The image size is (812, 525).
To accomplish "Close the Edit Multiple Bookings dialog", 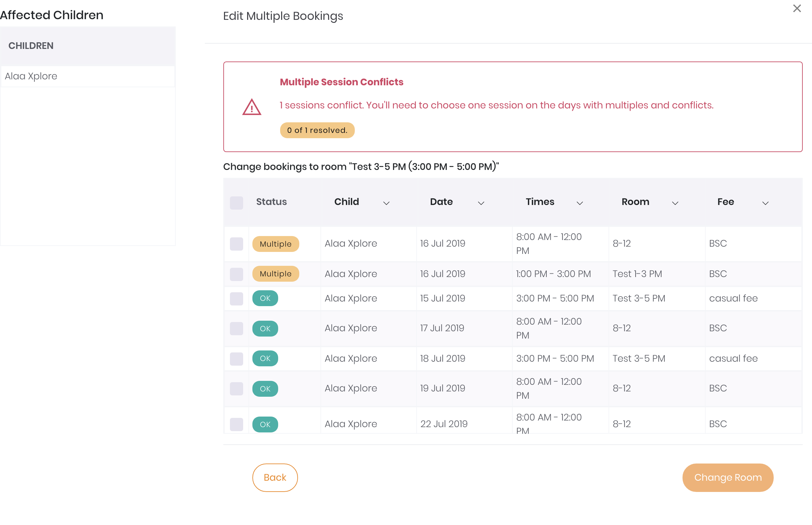I will (797, 9).
